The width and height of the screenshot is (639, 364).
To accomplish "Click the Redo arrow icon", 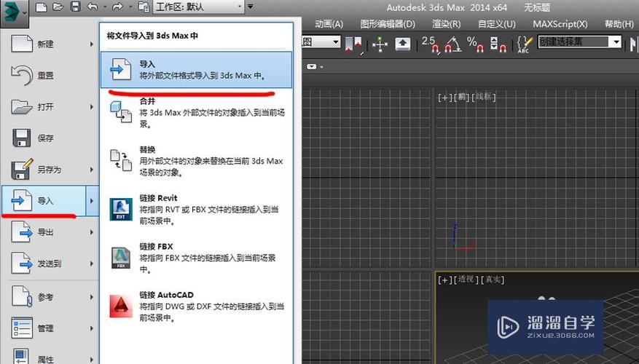I will point(116,7).
